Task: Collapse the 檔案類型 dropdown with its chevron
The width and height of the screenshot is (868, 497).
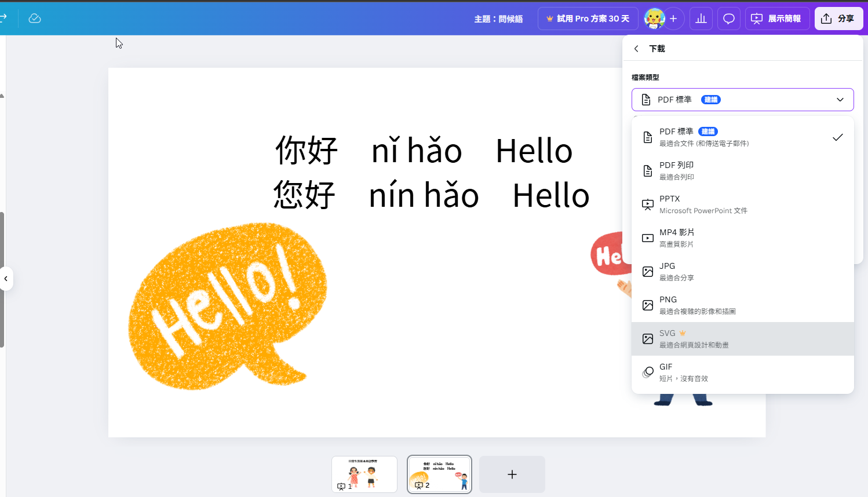Action: [x=840, y=99]
